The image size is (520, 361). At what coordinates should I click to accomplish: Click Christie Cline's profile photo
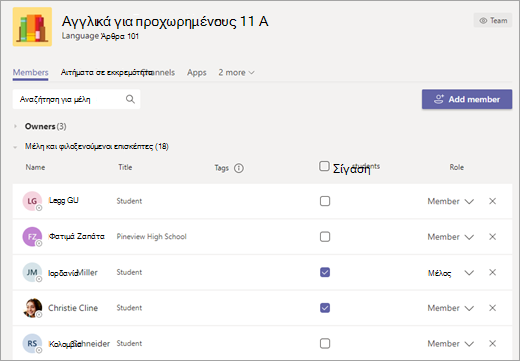pyautogui.click(x=32, y=308)
